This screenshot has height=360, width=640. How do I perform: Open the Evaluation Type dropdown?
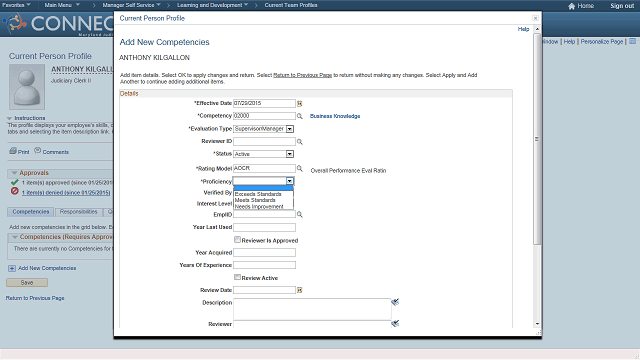[x=289, y=129]
